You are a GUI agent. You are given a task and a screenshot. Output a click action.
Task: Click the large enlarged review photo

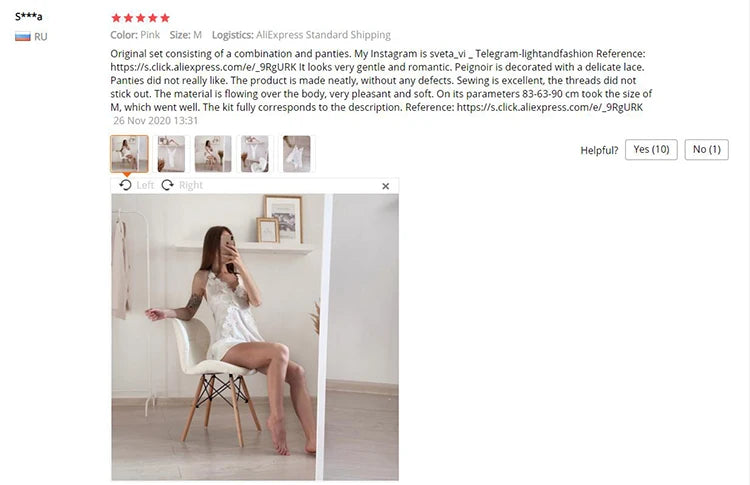pos(255,337)
